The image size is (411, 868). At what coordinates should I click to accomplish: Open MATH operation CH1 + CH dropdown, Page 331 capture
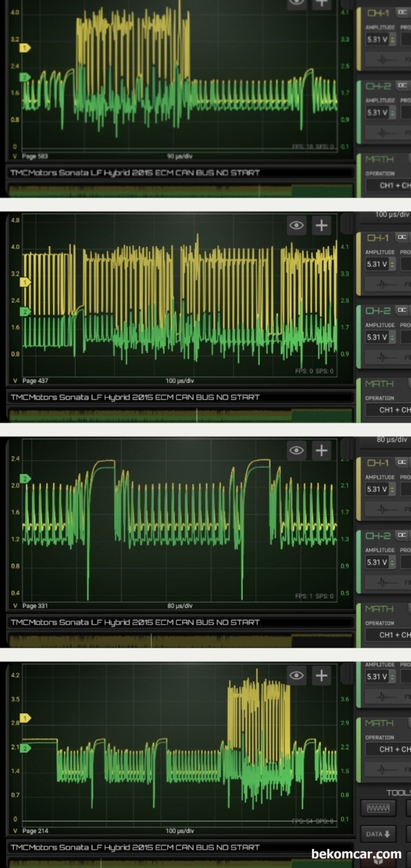(388, 635)
